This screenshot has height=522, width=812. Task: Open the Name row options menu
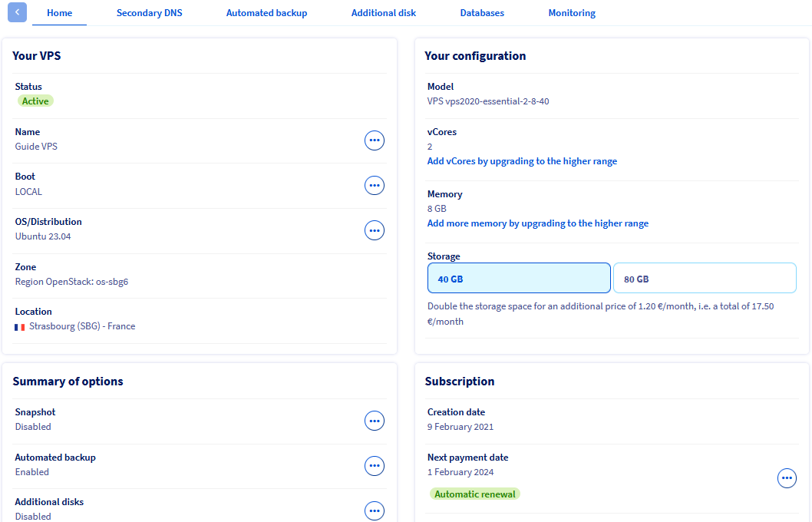(374, 140)
